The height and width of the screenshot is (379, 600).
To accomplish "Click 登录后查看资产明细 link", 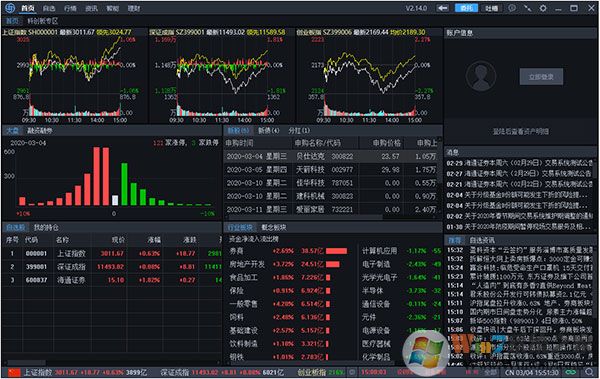I will click(520, 132).
